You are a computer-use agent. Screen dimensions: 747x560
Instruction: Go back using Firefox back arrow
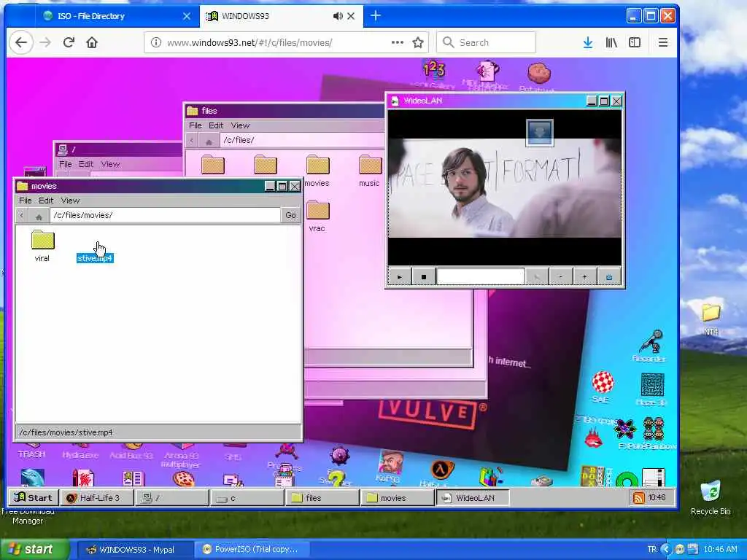21,42
